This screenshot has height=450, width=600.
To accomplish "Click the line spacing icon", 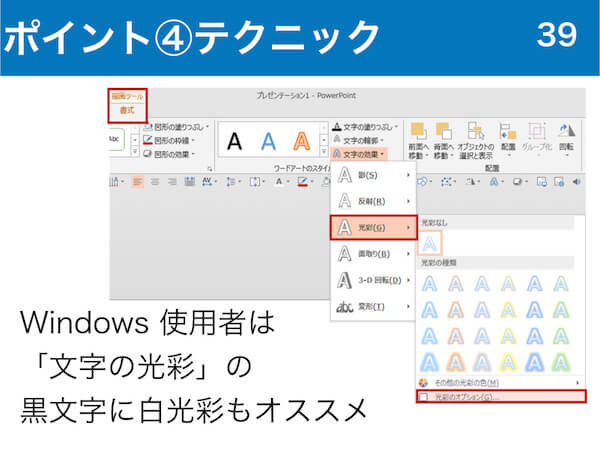I will coord(230,182).
